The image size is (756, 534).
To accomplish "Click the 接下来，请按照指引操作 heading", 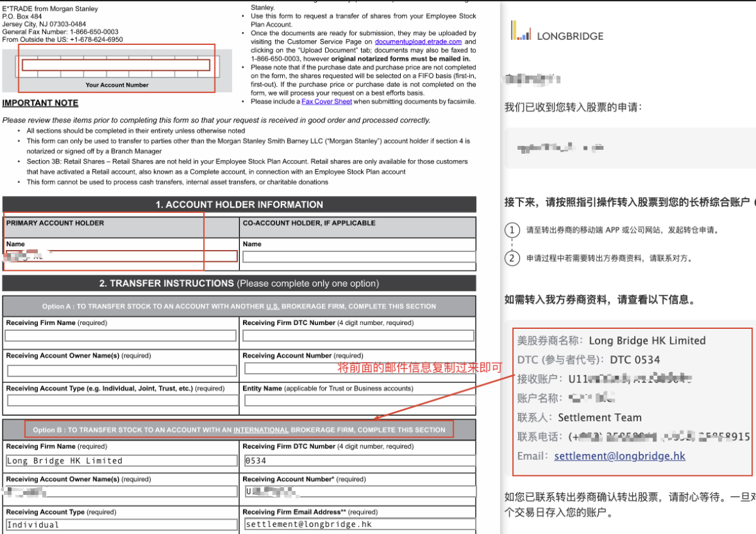I will click(x=630, y=202).
